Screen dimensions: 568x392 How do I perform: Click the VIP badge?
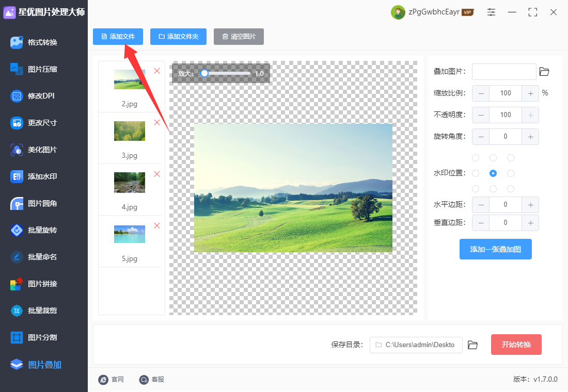[468, 12]
